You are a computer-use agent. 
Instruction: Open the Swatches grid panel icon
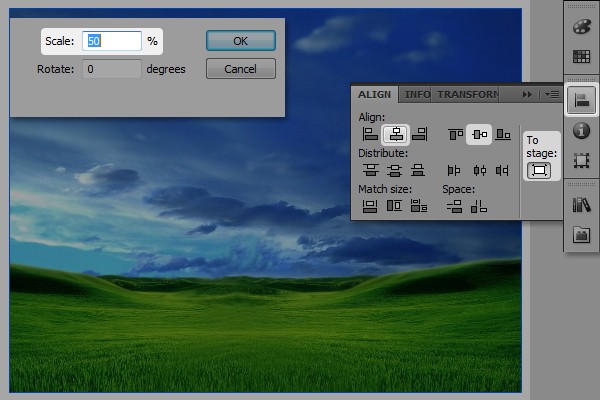coord(582,57)
